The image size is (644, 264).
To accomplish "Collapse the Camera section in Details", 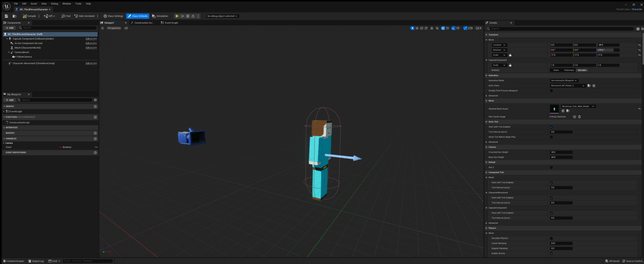I will click(486, 147).
